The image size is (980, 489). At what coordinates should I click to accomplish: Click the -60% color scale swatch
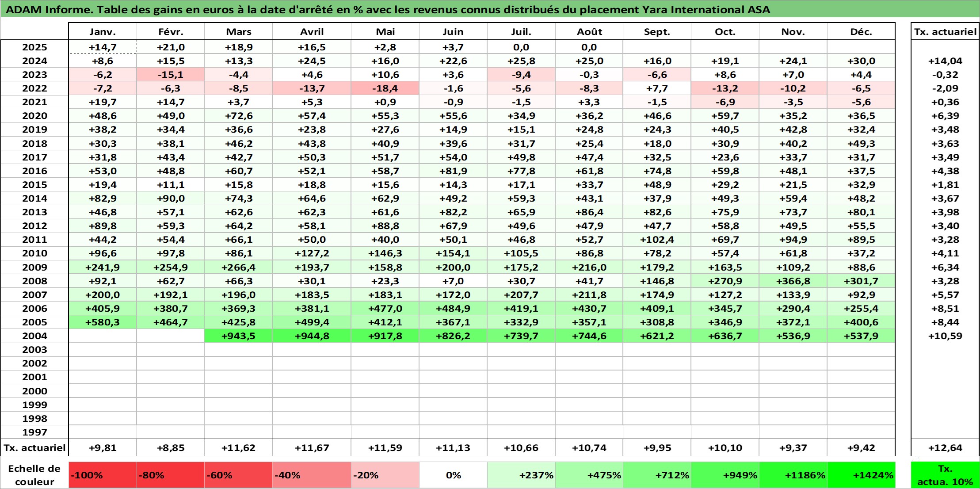point(239,475)
